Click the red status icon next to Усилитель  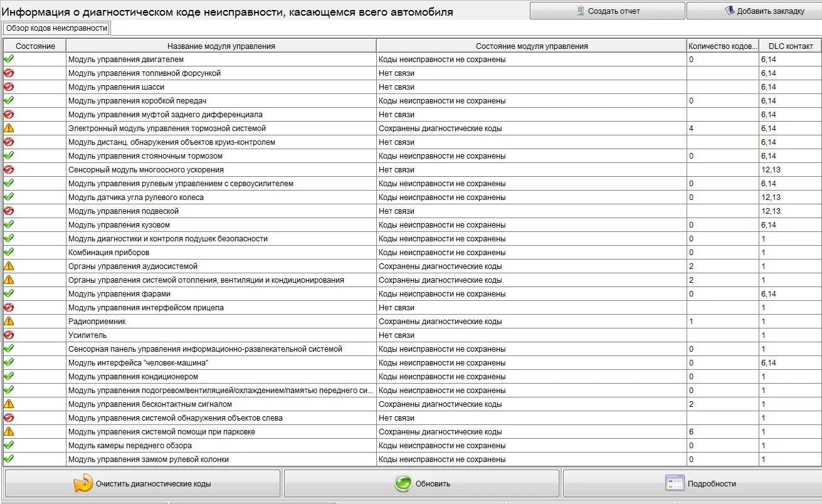(x=9, y=335)
